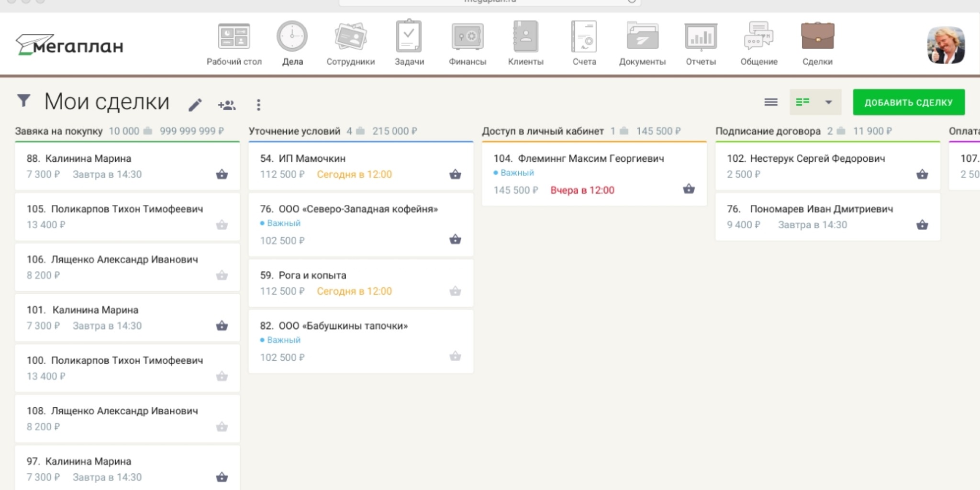Click basket icon on deal 97
Viewport: 980px width, 490px height.
click(x=222, y=477)
